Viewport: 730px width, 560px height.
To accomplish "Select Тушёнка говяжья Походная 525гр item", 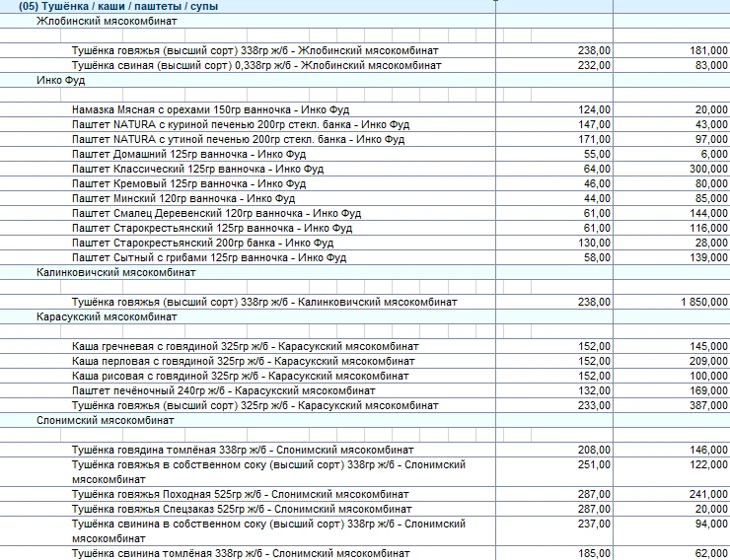I will click(240, 494).
